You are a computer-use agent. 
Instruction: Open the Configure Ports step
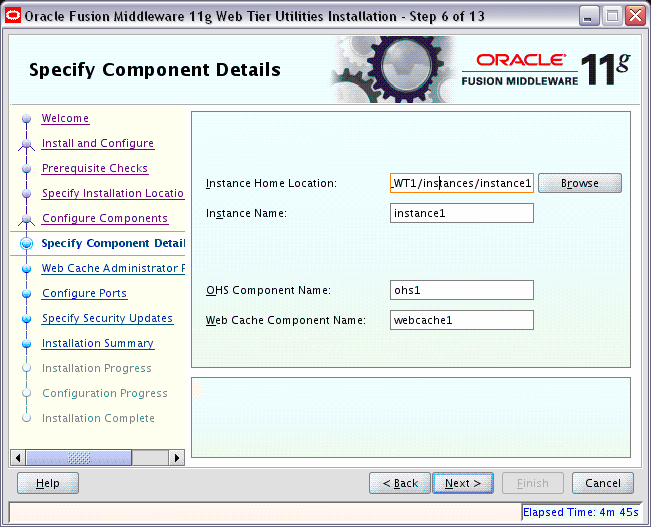click(x=84, y=293)
